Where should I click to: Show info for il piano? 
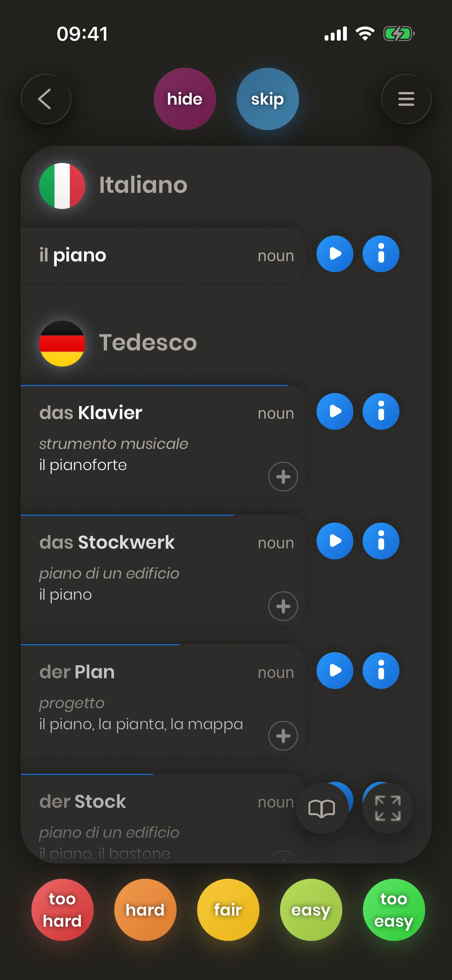(381, 254)
